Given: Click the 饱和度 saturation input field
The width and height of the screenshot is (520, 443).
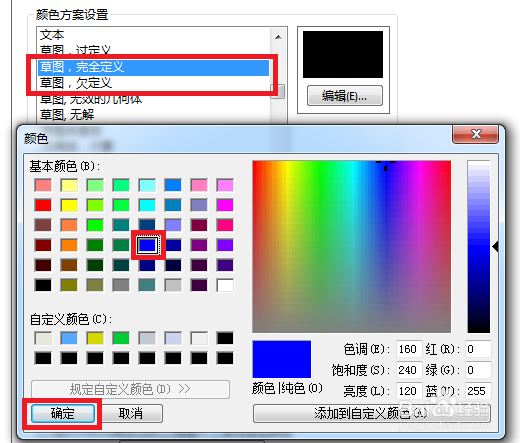Looking at the screenshot, I should tap(409, 370).
